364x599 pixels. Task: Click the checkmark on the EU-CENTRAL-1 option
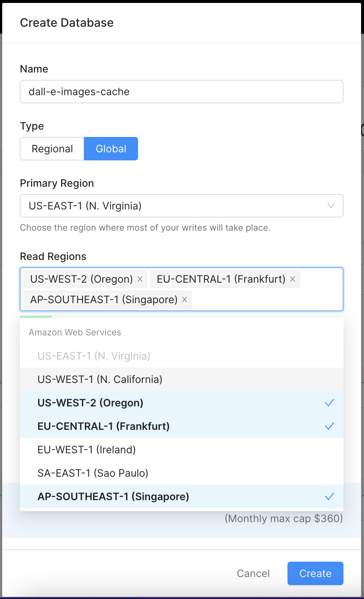(330, 426)
